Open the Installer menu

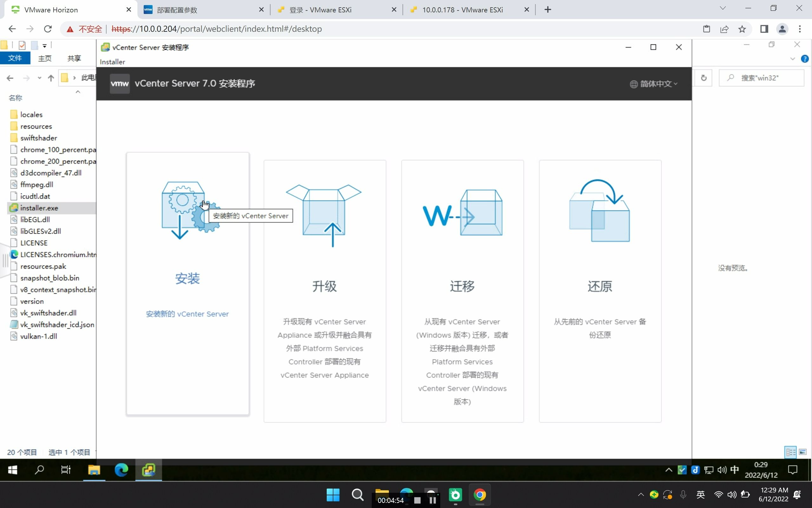pyautogui.click(x=112, y=62)
